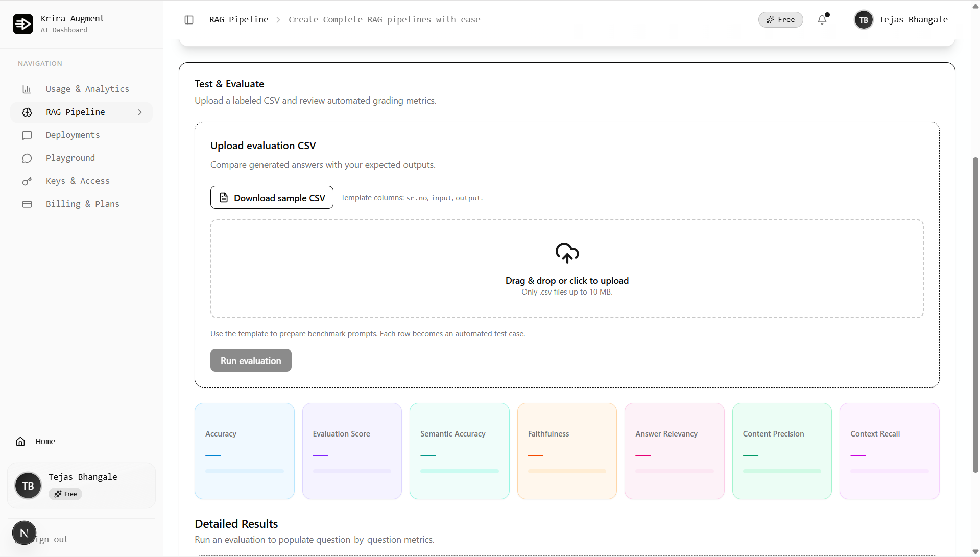
Task: Click the Deployments icon in the sidebar
Action: point(27,135)
